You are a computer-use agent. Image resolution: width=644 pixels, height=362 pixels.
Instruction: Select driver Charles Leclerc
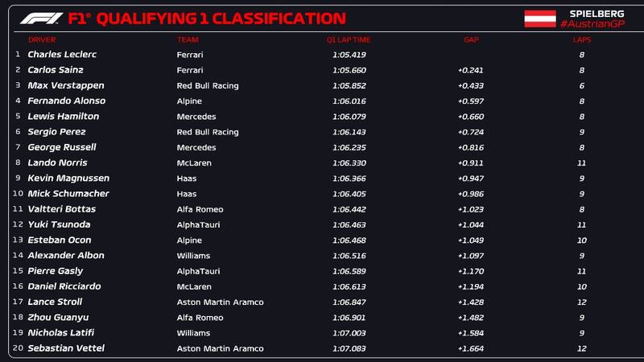[x=60, y=55]
